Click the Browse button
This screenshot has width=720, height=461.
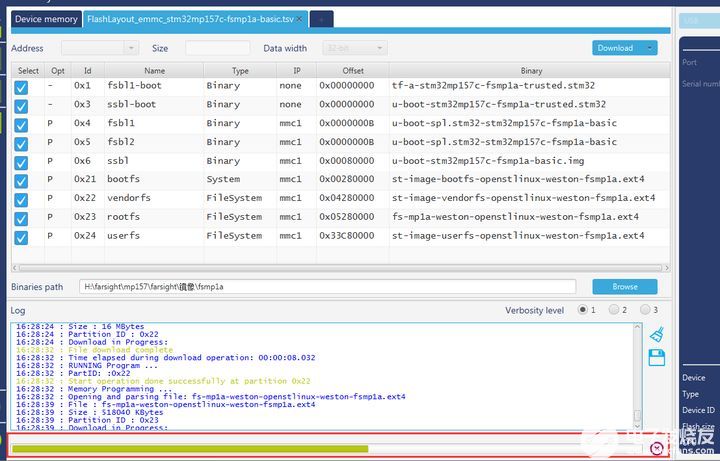(x=625, y=287)
